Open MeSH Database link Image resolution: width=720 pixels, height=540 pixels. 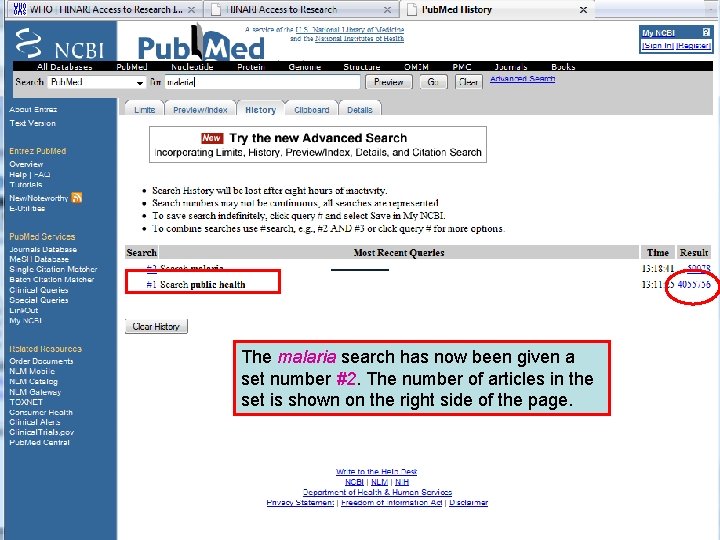pyautogui.click(x=39, y=259)
